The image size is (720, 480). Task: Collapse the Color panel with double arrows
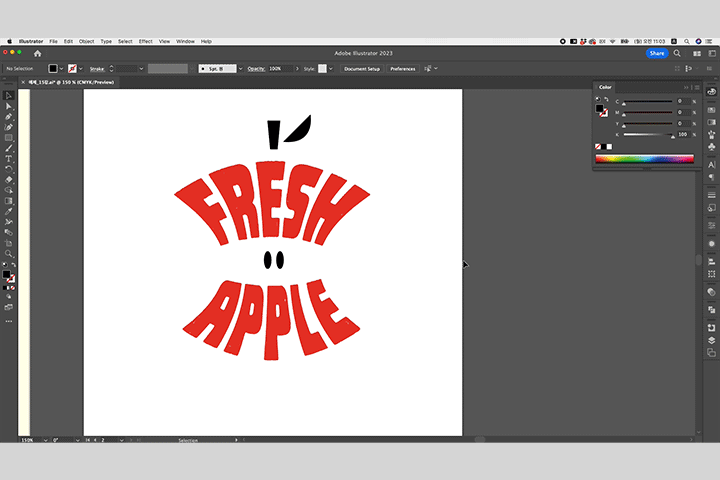click(686, 87)
